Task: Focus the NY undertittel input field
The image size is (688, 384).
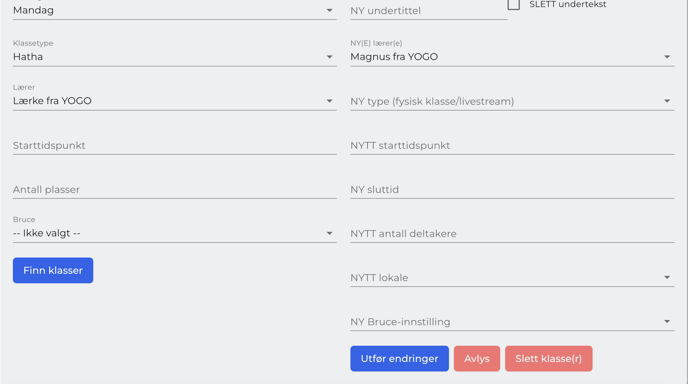Action: [x=429, y=11]
